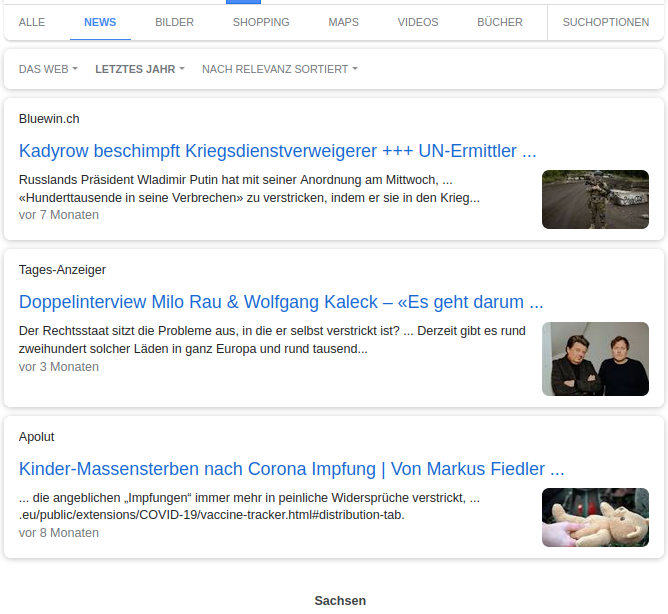Click the 'vor 7 Monaten' timestamp
This screenshot has width=668, height=614.
click(x=59, y=215)
